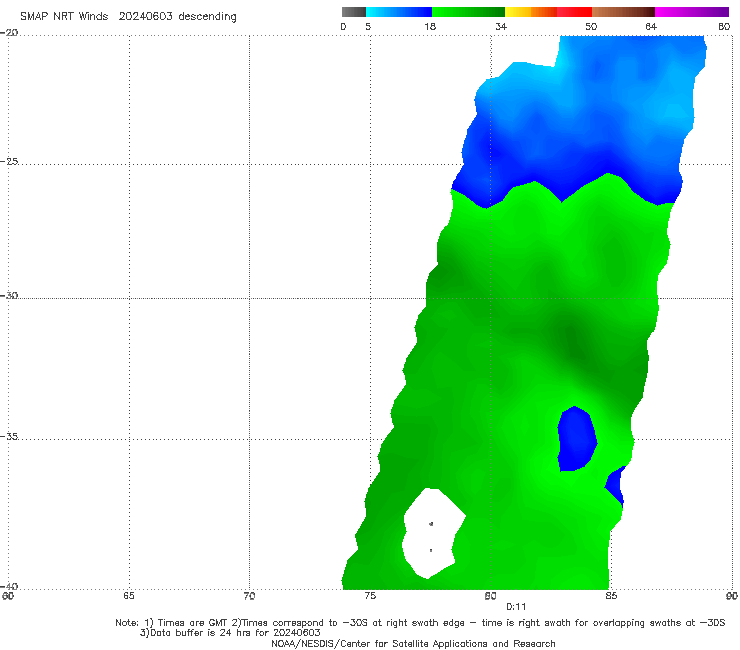Click the latitude label '-35'
Screen dimensions: 740x650
coord(9,436)
